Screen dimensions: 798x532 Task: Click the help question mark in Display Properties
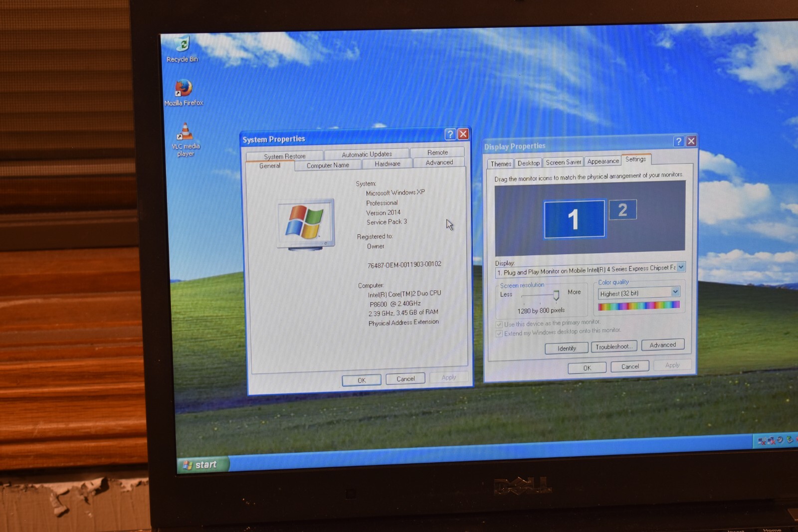click(x=678, y=142)
